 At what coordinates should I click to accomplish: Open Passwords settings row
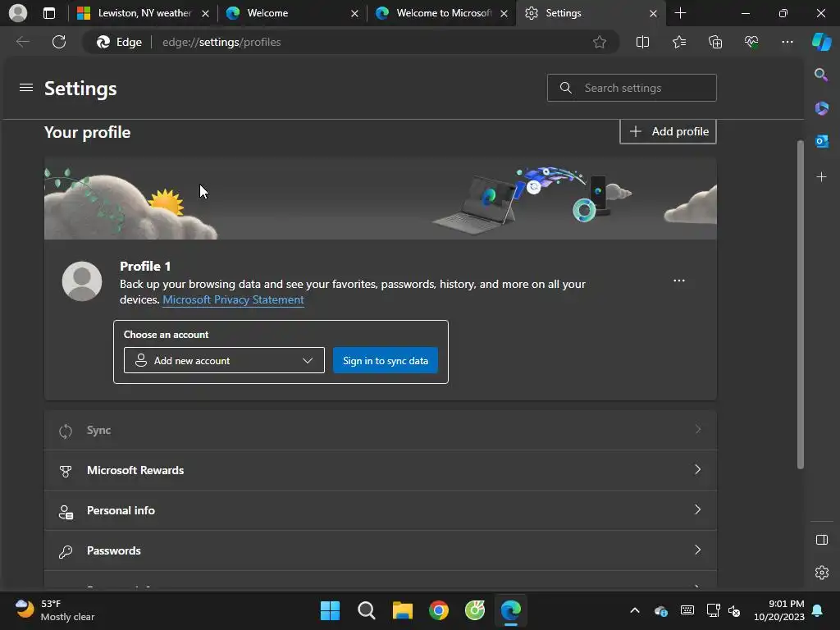[381, 550]
